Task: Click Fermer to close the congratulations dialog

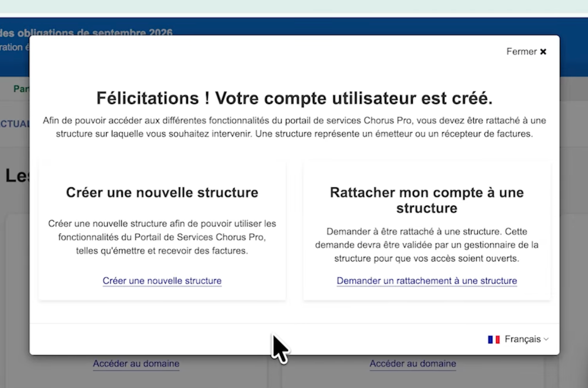Action: 522,52
